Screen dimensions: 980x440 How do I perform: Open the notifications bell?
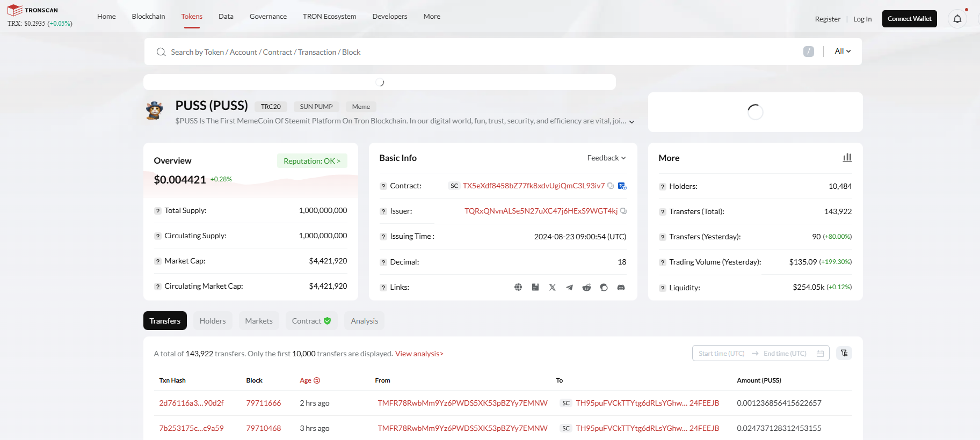click(957, 19)
